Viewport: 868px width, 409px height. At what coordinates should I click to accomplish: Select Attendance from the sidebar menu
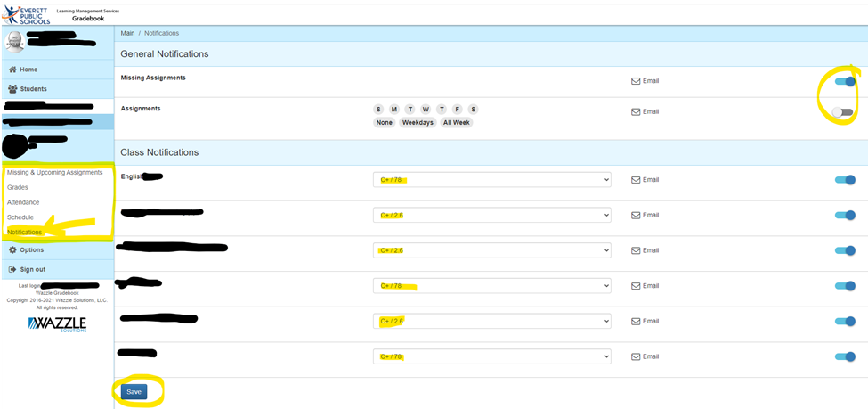pyautogui.click(x=23, y=202)
